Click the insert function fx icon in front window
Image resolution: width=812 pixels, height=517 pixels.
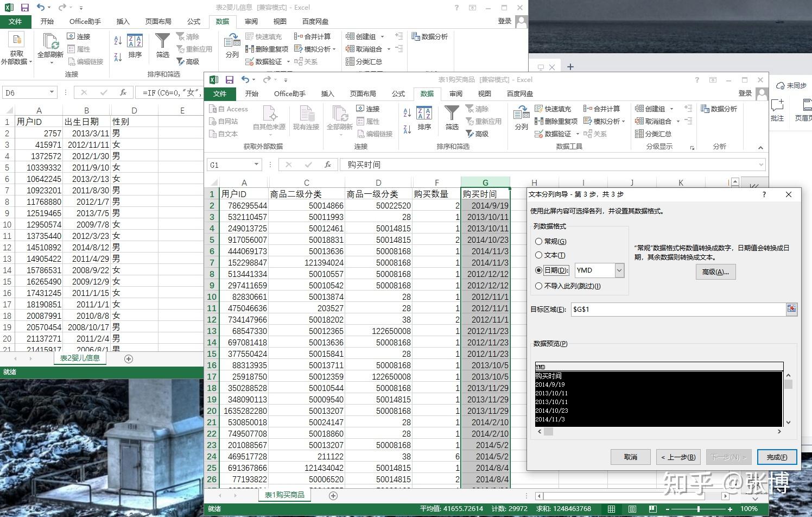[328, 165]
